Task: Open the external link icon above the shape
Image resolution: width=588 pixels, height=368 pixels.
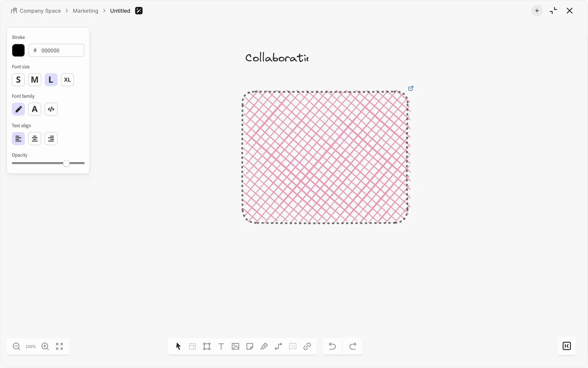Action: click(411, 88)
